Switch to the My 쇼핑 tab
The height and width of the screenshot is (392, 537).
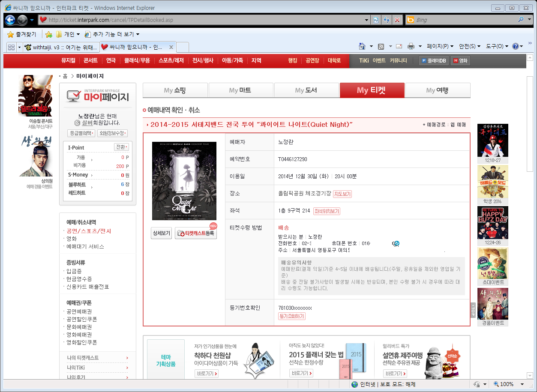[x=175, y=90]
